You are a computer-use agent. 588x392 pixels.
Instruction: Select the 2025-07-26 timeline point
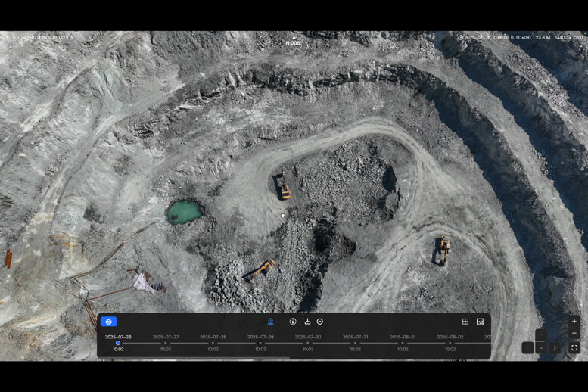click(x=118, y=343)
